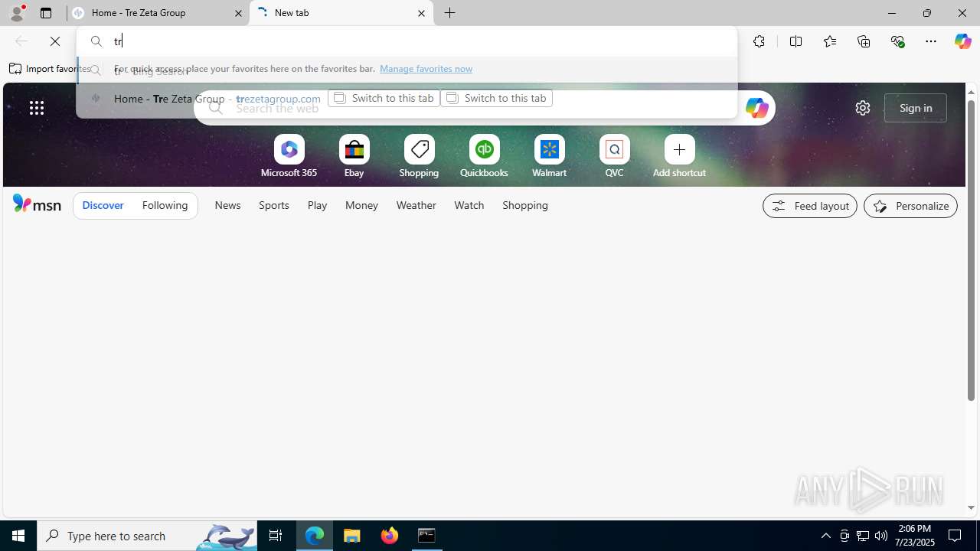Open Money category
The width and height of the screenshot is (980, 551).
pyautogui.click(x=361, y=205)
